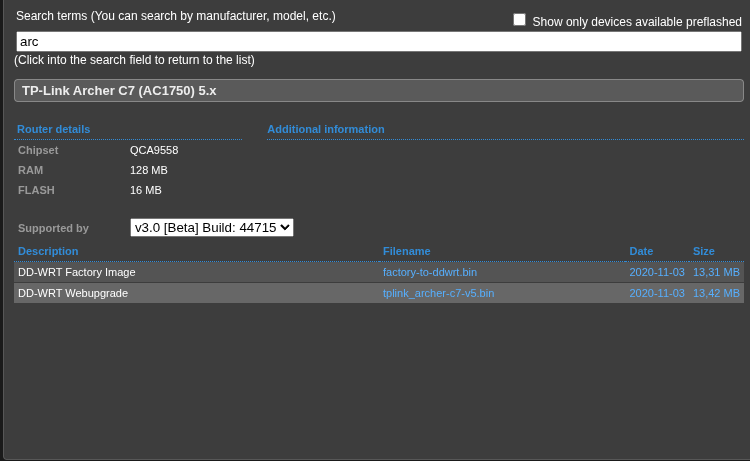Viewport: 750px width, 461px height.
Task: Download tplink_archer-c7-v5.bin file
Action: click(x=438, y=293)
